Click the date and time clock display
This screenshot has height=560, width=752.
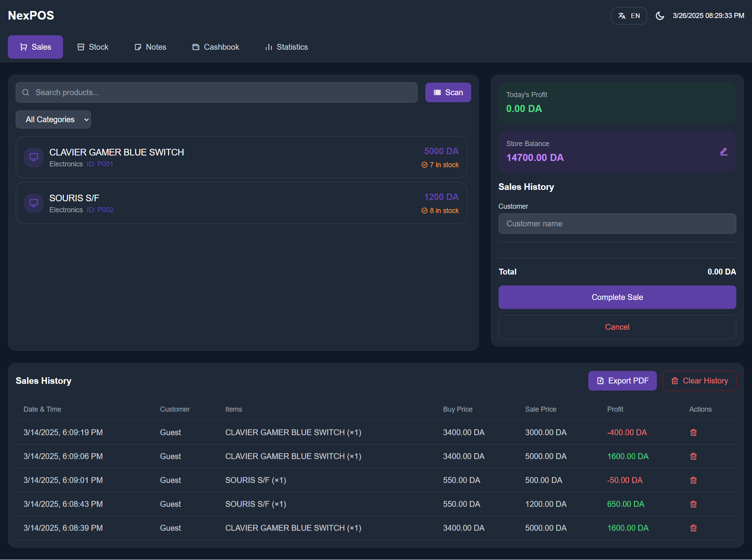(708, 16)
